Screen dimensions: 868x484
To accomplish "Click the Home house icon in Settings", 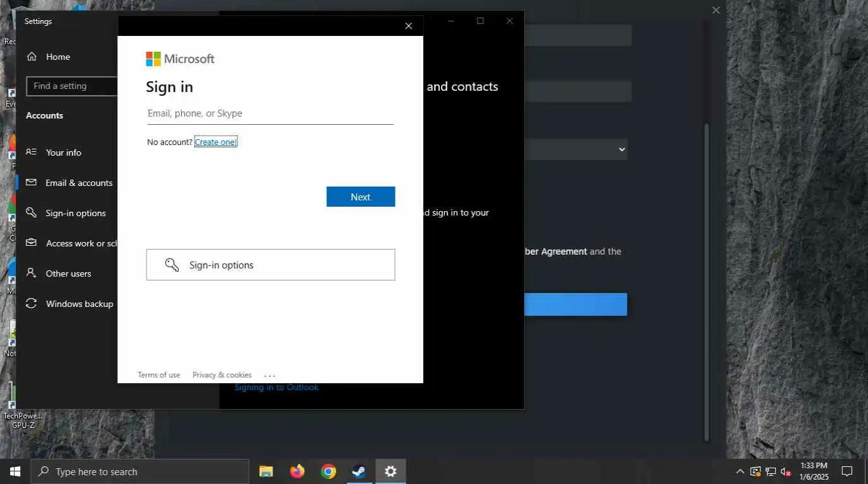I will click(32, 57).
